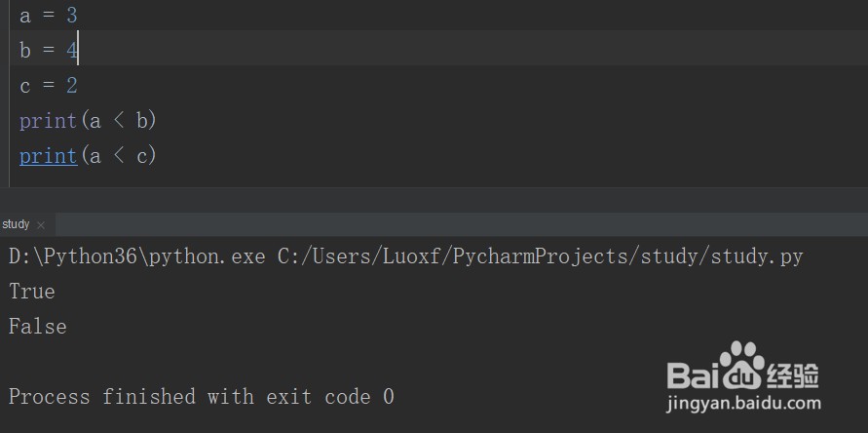Screen dimensions: 868x433
Task: Click the False output line in console
Action: tap(38, 327)
